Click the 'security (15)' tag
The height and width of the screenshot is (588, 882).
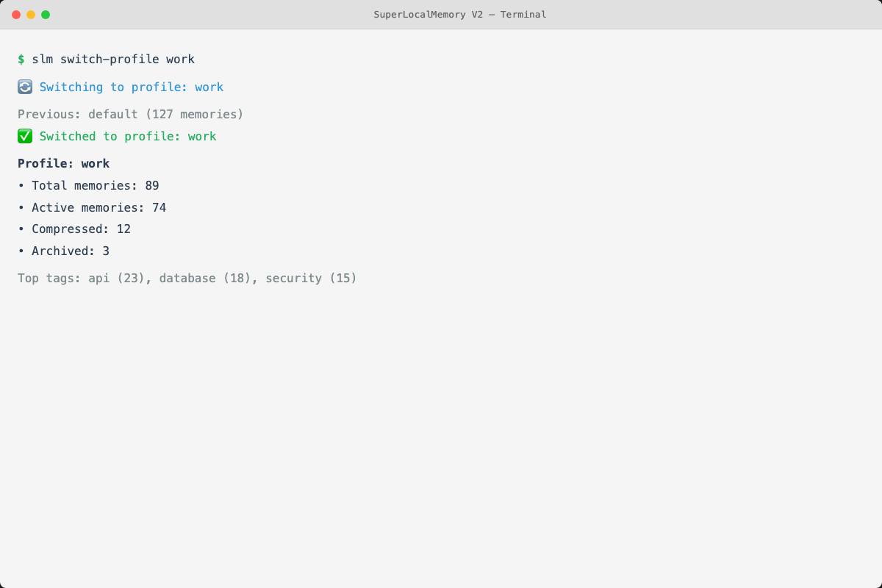[x=311, y=279]
